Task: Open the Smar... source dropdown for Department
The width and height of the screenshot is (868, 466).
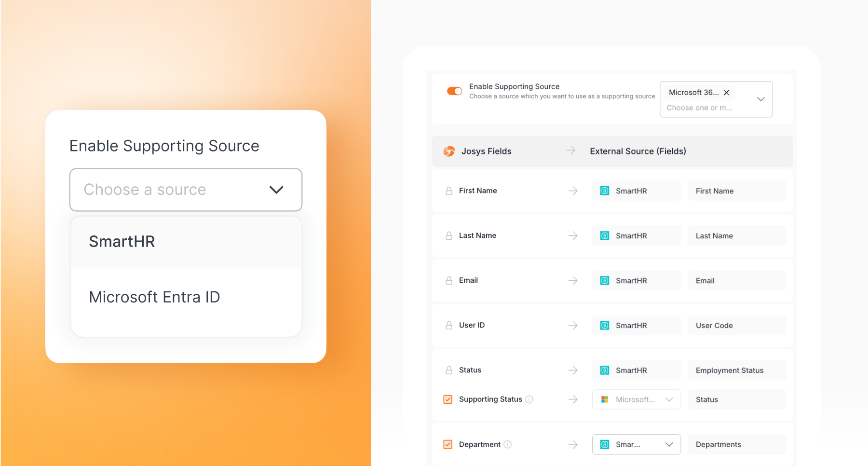Action: (x=637, y=445)
